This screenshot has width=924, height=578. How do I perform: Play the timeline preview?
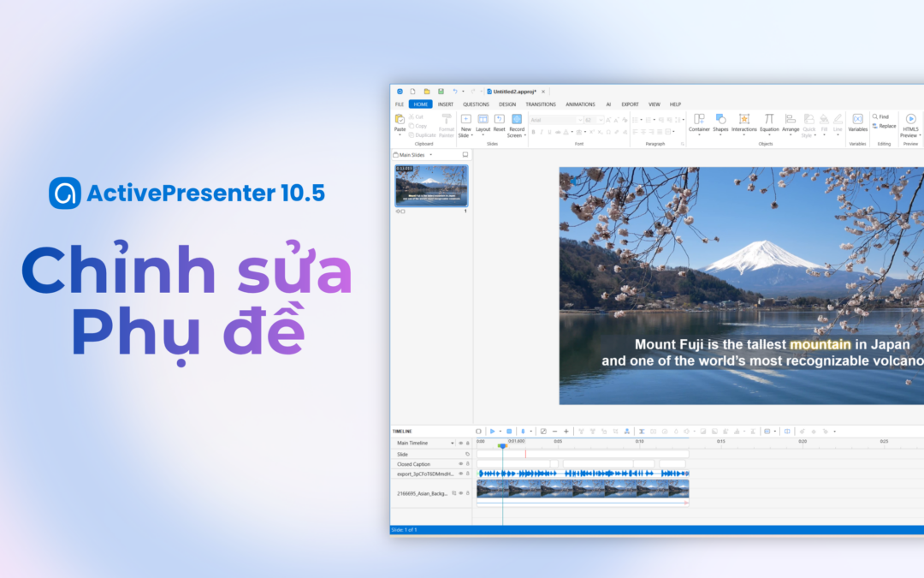[x=493, y=431]
